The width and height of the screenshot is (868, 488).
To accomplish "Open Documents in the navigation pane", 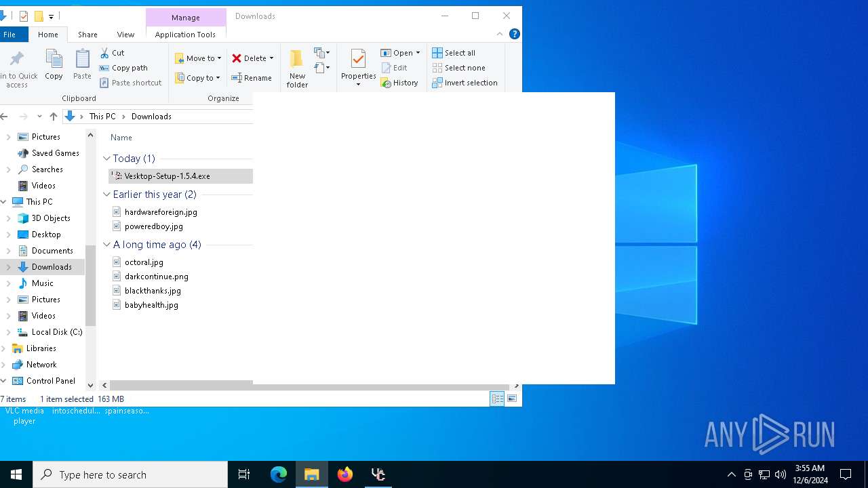I will [52, 251].
